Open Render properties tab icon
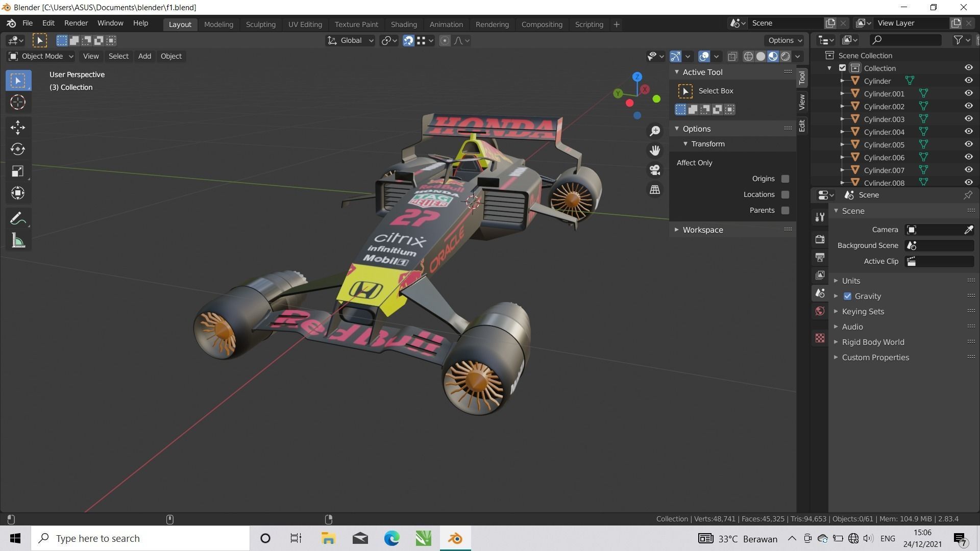This screenshot has width=980, height=551. [820, 239]
